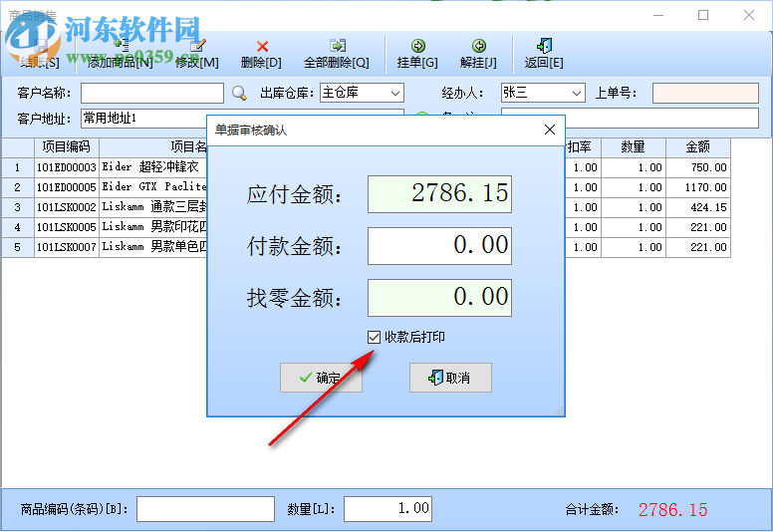Click item name Eider 超轻冲锋衣
Viewport: 773px width, 532px height.
150,167
